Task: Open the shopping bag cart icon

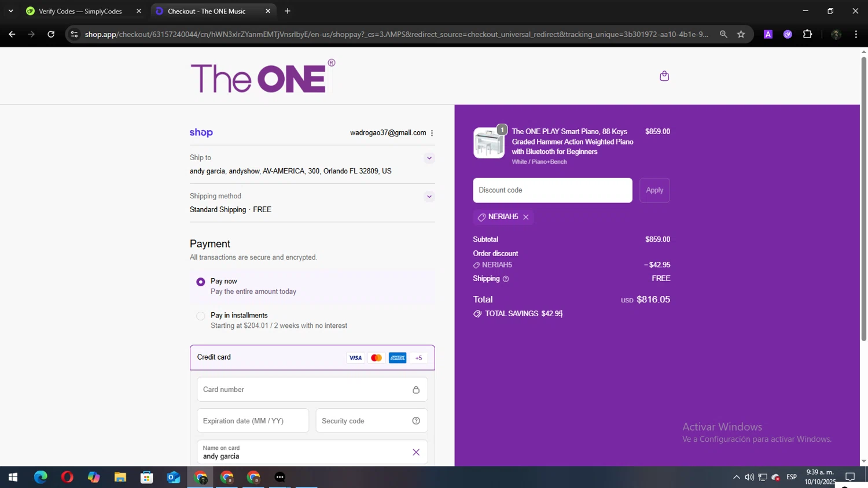Action: coord(664,76)
